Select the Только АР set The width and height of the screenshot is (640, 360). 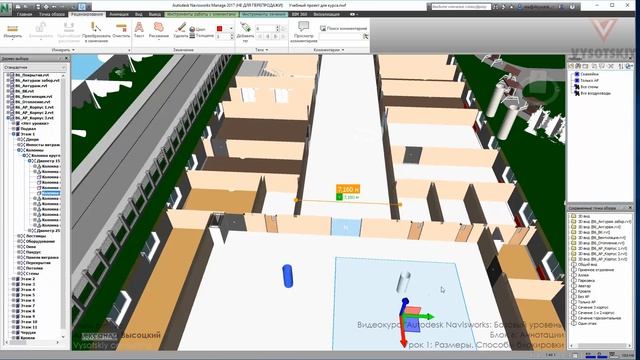pos(589,80)
